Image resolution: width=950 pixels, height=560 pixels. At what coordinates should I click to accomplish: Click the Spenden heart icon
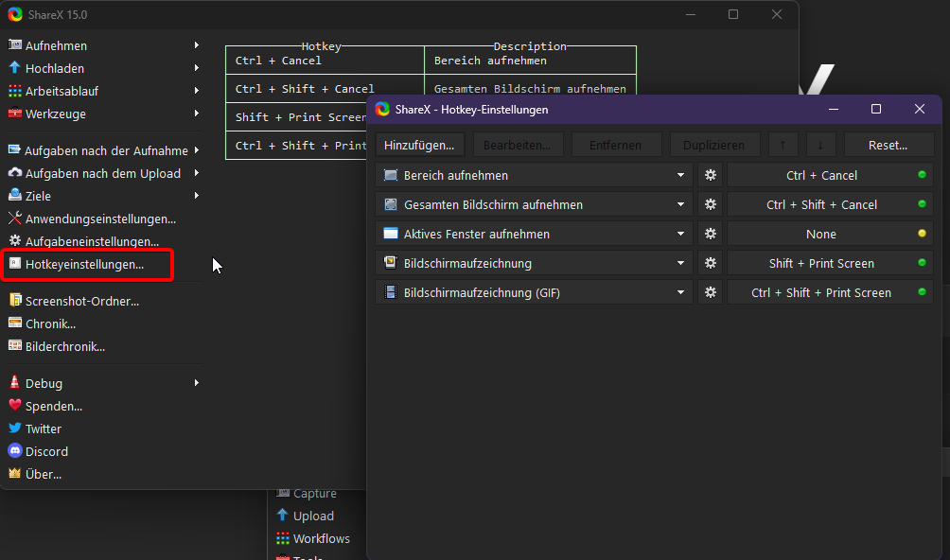(15, 406)
